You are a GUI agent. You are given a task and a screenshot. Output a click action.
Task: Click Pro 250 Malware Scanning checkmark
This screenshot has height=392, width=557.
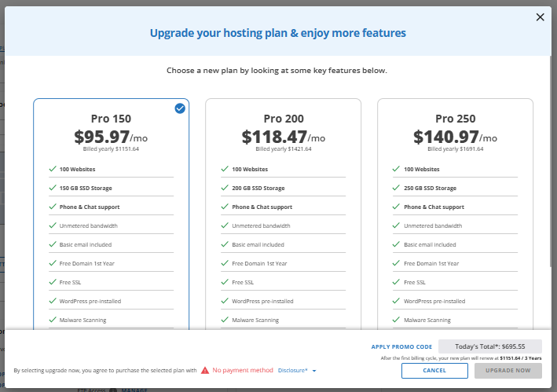pyautogui.click(x=396, y=320)
